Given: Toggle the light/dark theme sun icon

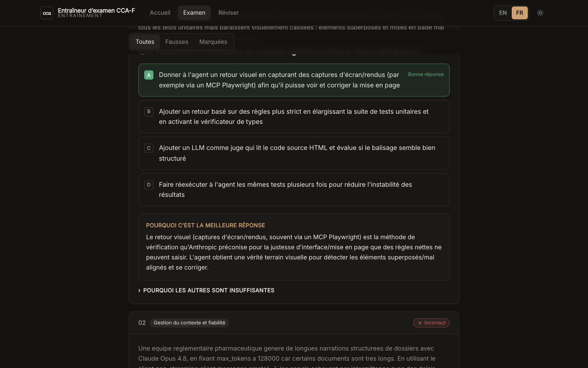Looking at the screenshot, I should pyautogui.click(x=540, y=13).
